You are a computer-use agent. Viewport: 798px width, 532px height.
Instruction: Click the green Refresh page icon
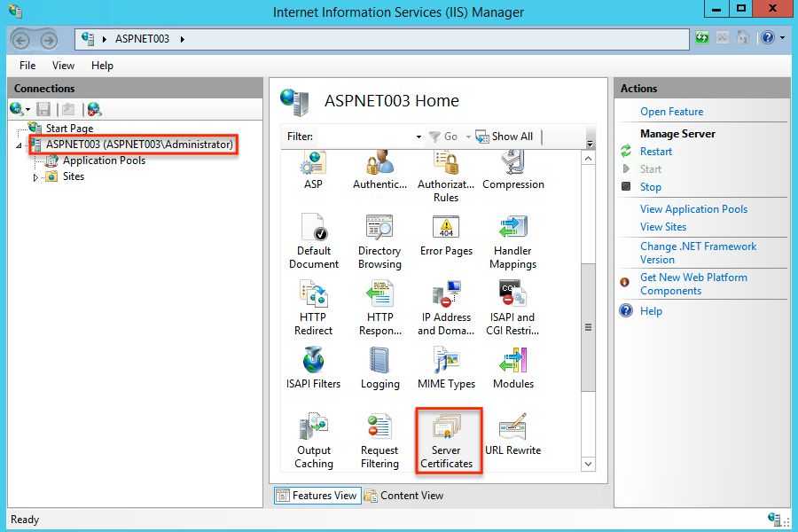[x=702, y=37]
